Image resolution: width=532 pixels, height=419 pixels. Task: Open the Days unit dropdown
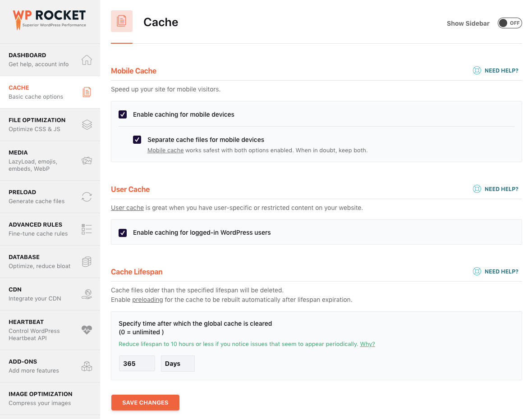(x=177, y=363)
